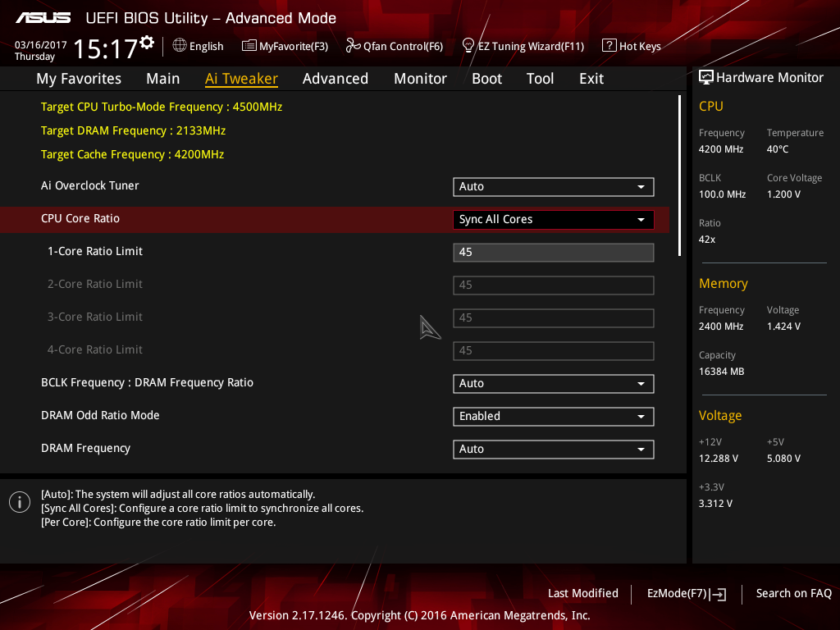The image size is (840, 630).
Task: Click the settings list vertical scrollbar
Action: 679,176
